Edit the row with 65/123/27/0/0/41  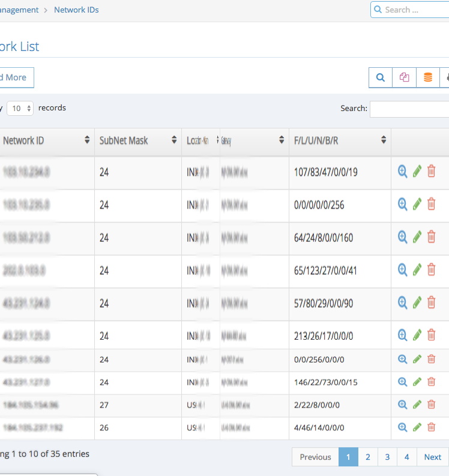(x=417, y=270)
